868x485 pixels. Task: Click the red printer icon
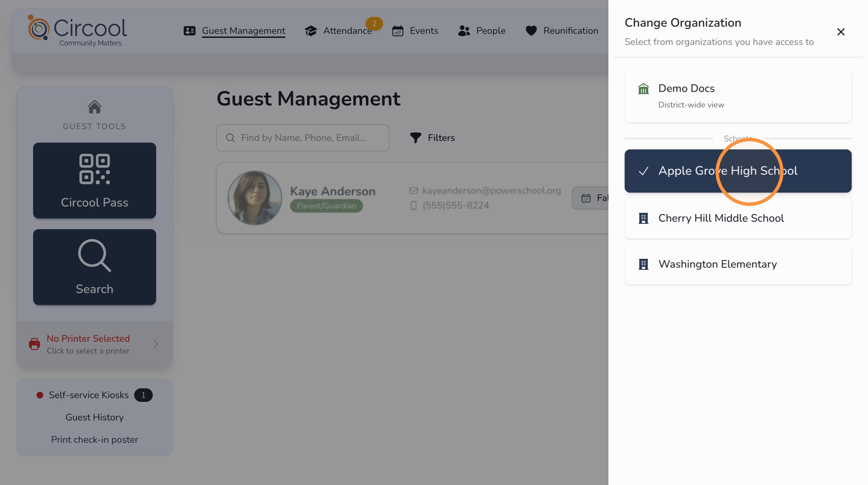point(34,344)
